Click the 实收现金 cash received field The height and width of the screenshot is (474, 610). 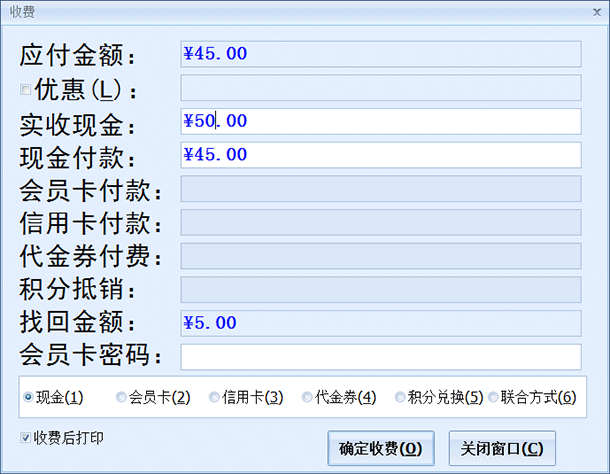[381, 121]
